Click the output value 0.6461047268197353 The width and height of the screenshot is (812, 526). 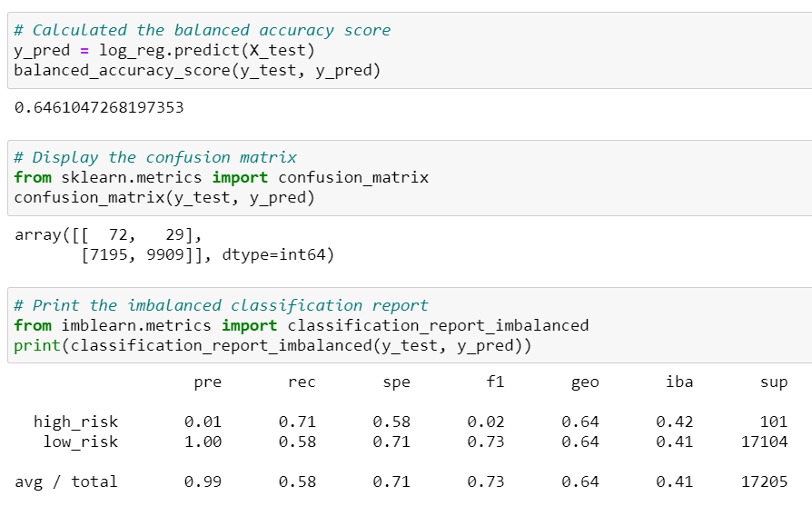99,108
